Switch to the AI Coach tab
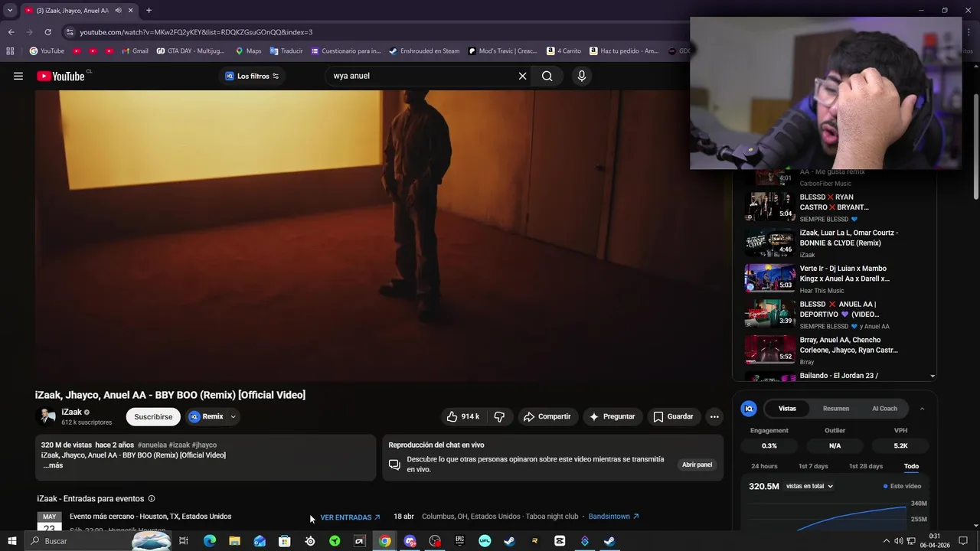 [884, 409]
